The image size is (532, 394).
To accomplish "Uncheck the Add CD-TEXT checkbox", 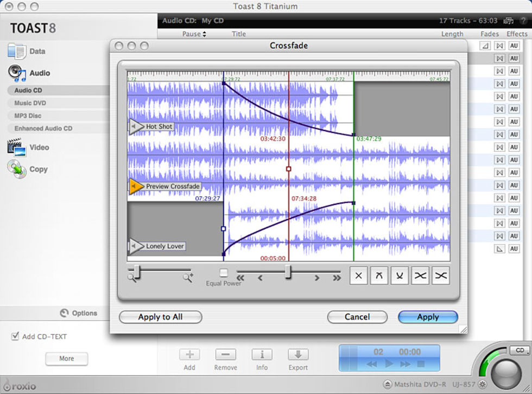I will pyautogui.click(x=15, y=336).
